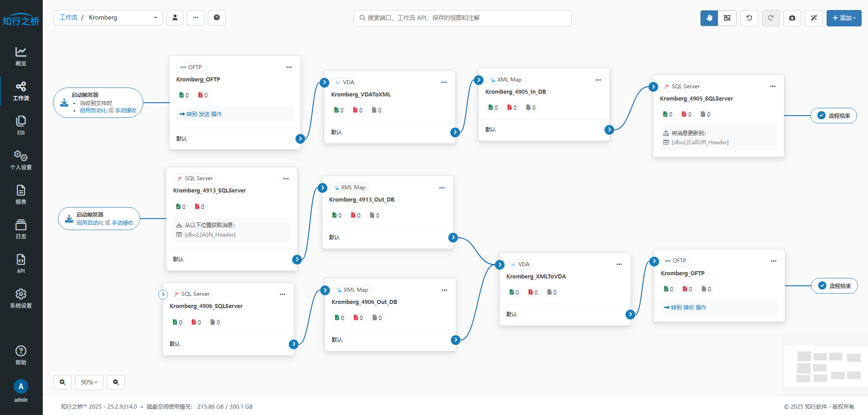Toggle input dot on Kromberg_4906_SQLServer node

pyautogui.click(x=163, y=294)
